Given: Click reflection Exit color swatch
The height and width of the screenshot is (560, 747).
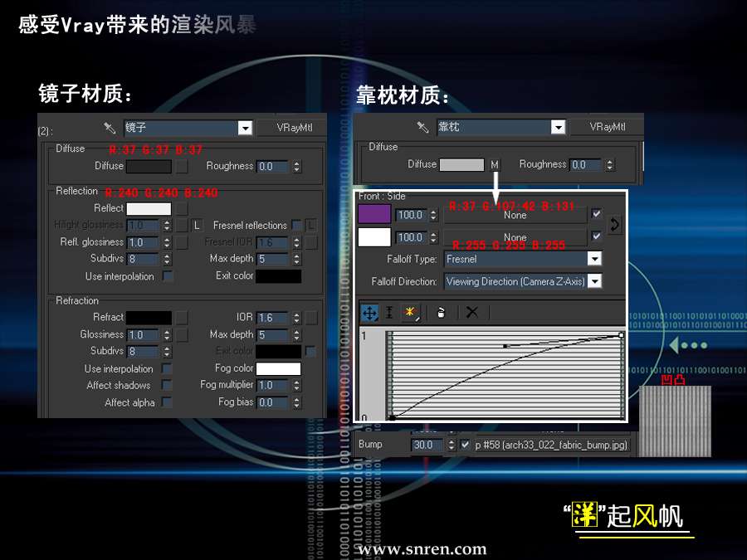Looking at the screenshot, I should 279,276.
